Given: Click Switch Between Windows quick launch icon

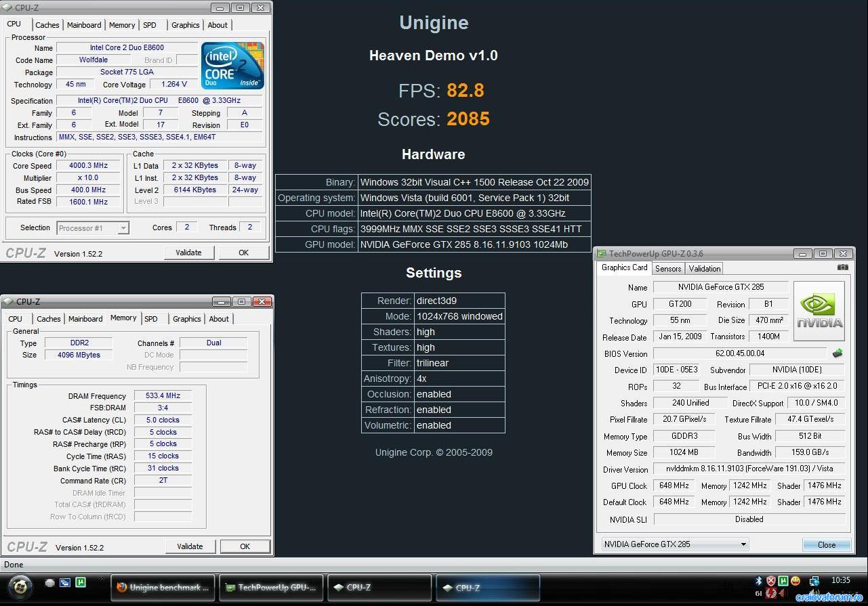Looking at the screenshot, I should [65, 582].
